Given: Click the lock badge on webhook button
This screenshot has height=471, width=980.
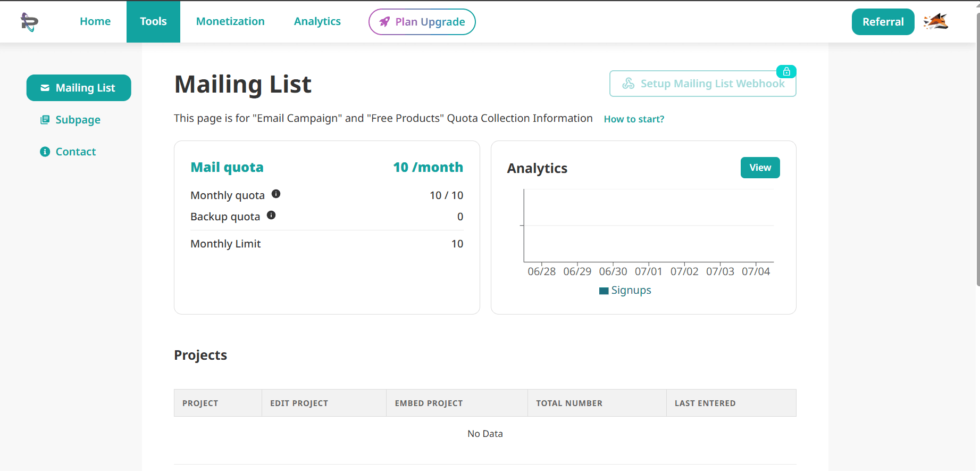Looking at the screenshot, I should tap(786, 71).
